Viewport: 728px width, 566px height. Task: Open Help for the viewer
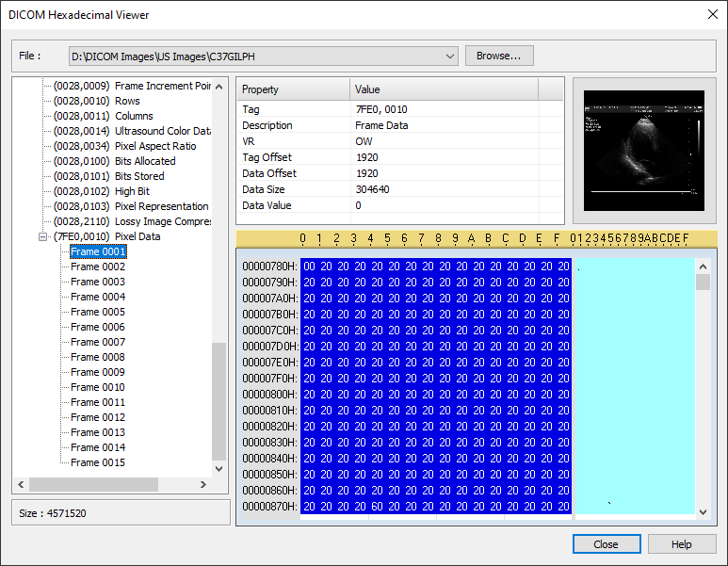tap(682, 544)
